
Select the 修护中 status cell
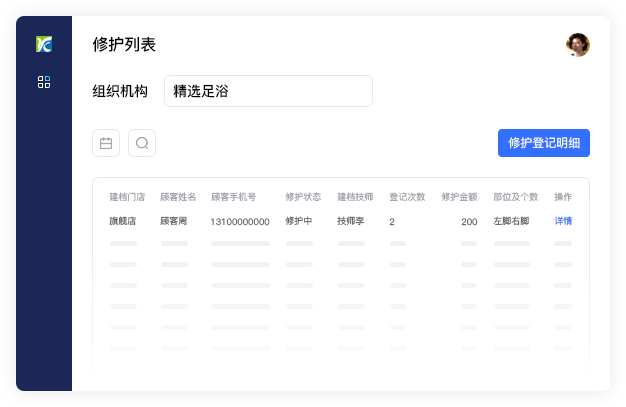(299, 221)
